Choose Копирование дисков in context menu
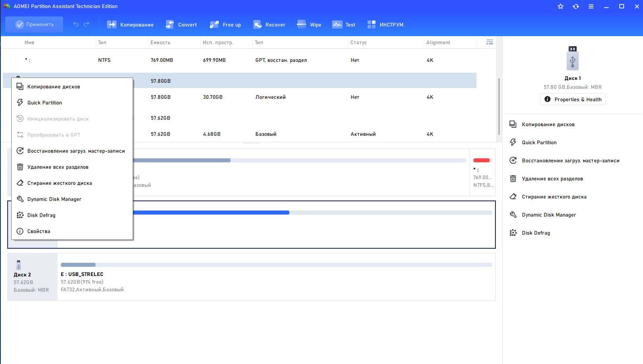Image resolution: width=643 pixels, height=364 pixels. (72, 87)
